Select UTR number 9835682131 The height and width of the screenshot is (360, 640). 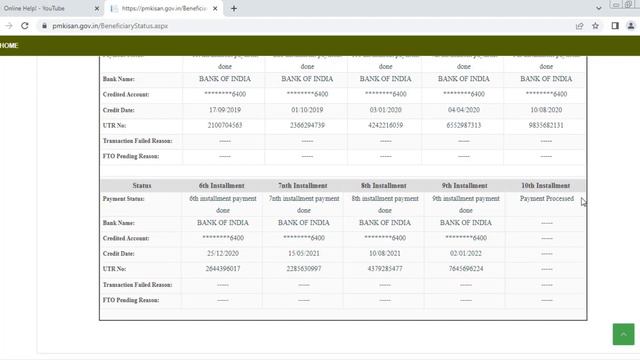pyautogui.click(x=546, y=125)
